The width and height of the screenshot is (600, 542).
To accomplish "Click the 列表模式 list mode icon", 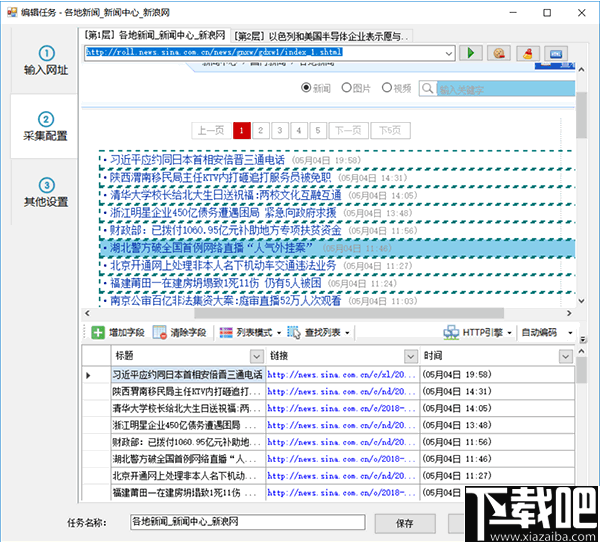I will click(226, 332).
